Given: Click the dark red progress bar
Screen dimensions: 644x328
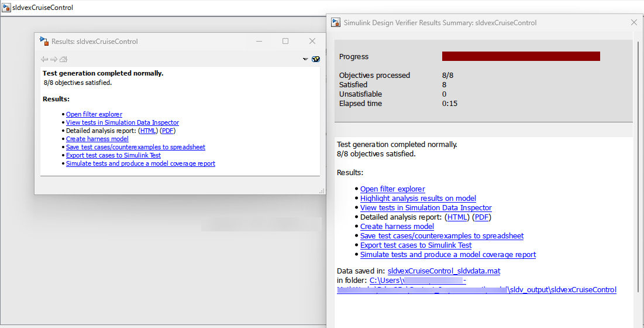Looking at the screenshot, I should (x=521, y=56).
